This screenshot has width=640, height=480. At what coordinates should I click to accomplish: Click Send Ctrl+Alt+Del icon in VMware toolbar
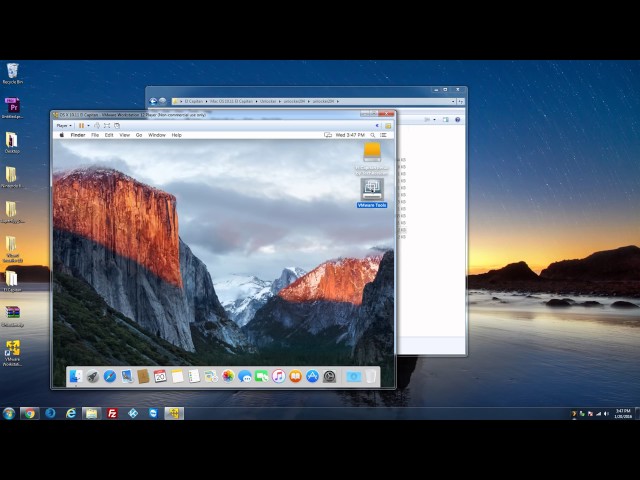pos(97,126)
